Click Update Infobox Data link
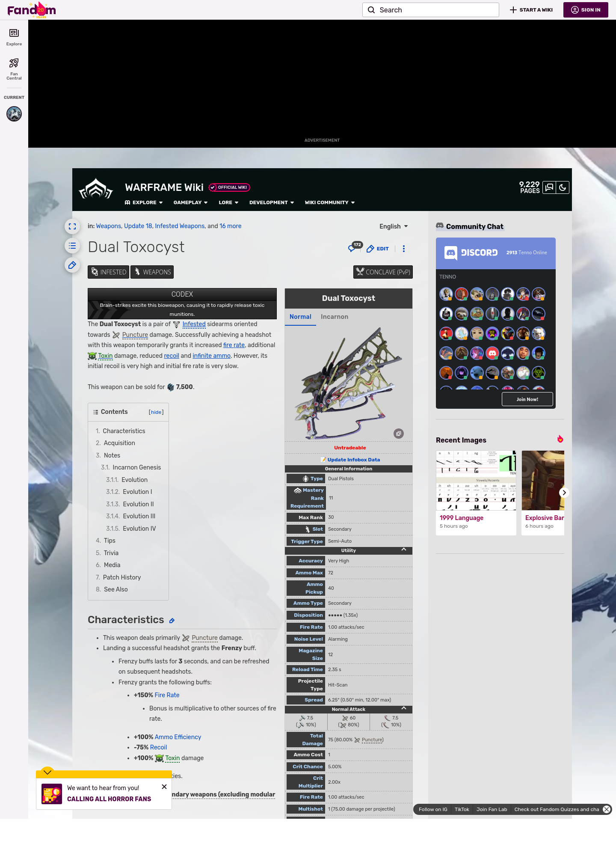Image resolution: width=616 pixels, height=856 pixels. tap(354, 460)
